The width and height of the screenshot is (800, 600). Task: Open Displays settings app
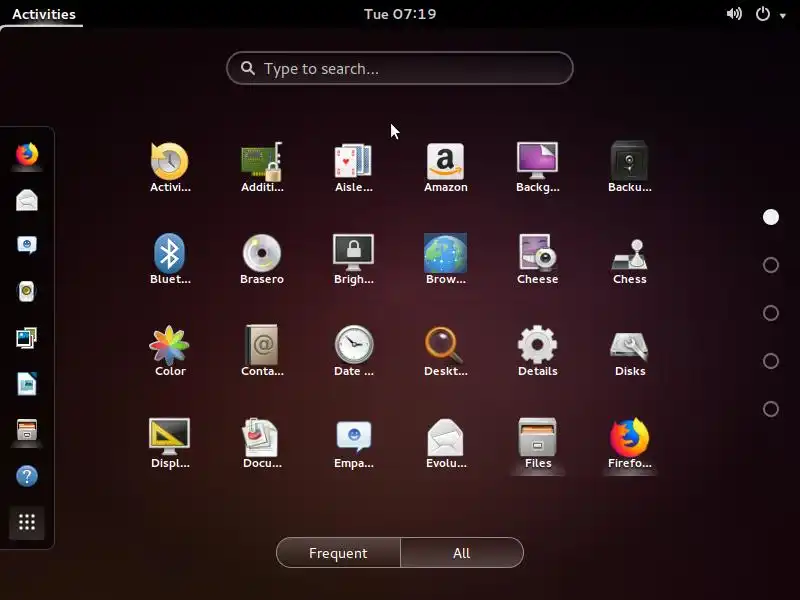tap(170, 443)
